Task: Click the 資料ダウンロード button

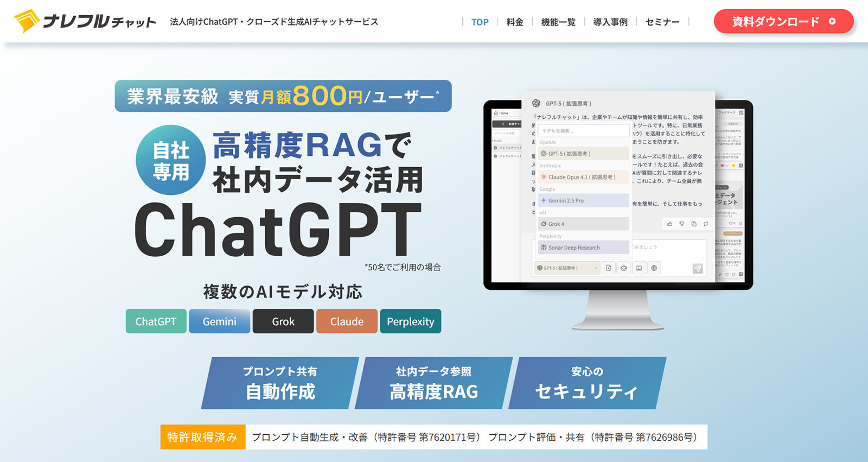Action: click(783, 21)
